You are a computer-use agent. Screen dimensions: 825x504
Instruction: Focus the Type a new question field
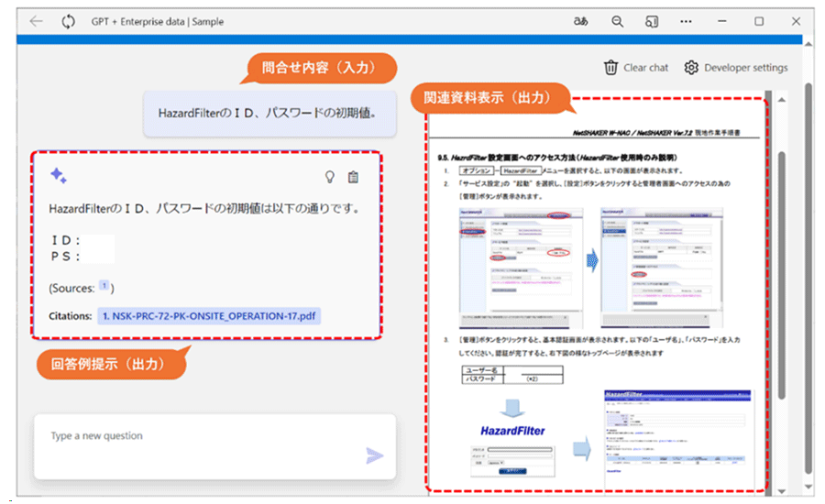(214, 446)
